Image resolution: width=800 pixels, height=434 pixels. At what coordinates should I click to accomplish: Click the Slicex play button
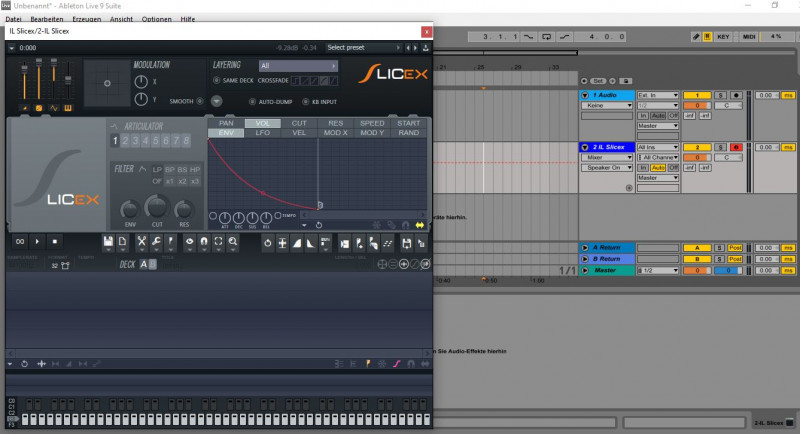(37, 241)
